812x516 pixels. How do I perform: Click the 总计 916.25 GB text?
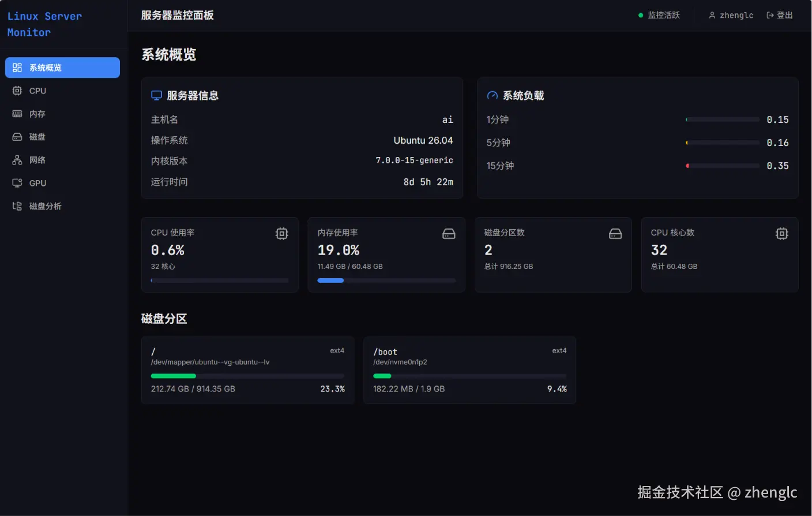[x=509, y=267]
